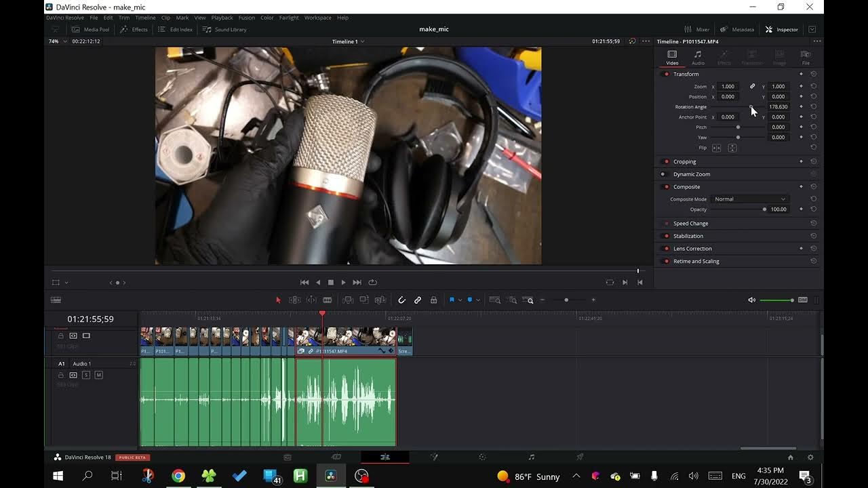The image size is (868, 488).
Task: Open the marker color dropdown arrow
Action: pos(478,300)
